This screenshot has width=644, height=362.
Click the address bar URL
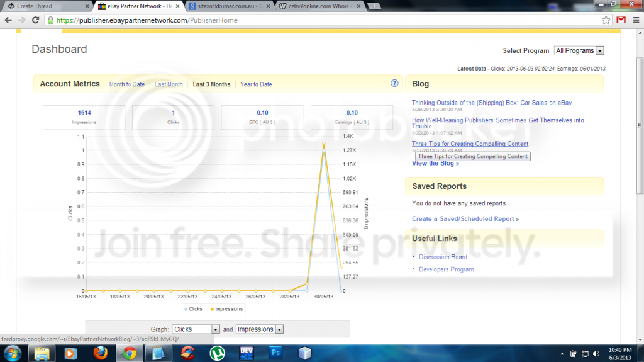pyautogui.click(x=147, y=20)
